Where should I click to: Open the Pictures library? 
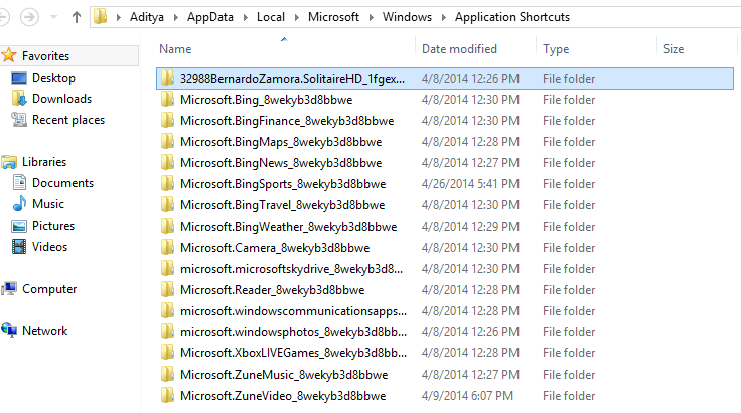click(53, 226)
